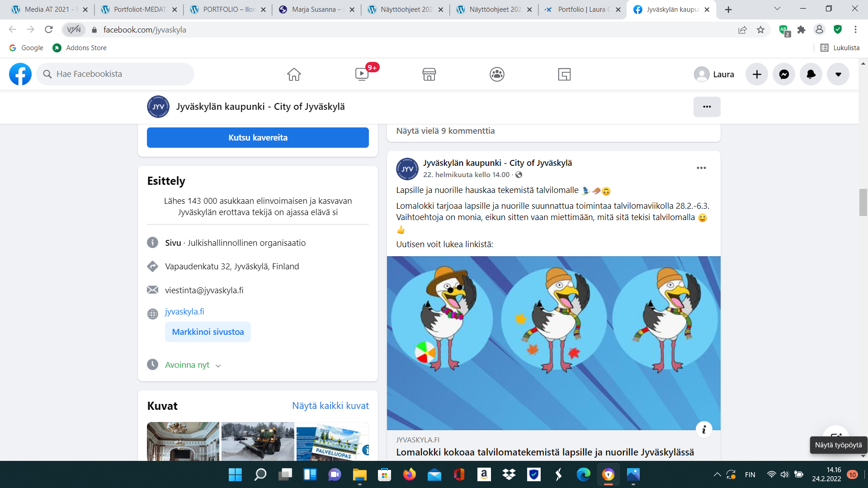Switch to Portfolio | Laura tab
The height and width of the screenshot is (488, 868).
[x=582, y=9]
